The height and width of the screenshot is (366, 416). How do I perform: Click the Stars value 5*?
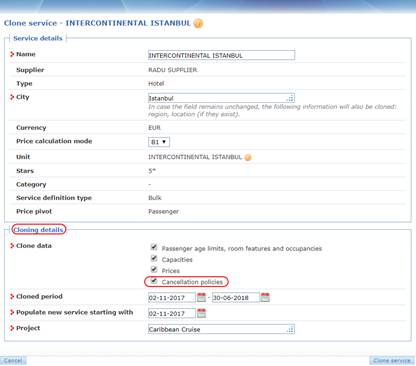(152, 171)
